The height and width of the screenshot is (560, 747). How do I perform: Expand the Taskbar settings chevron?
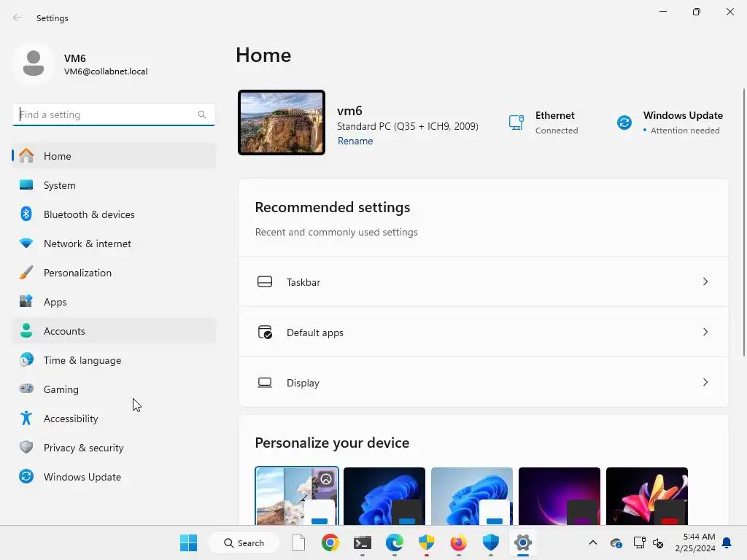tap(705, 282)
